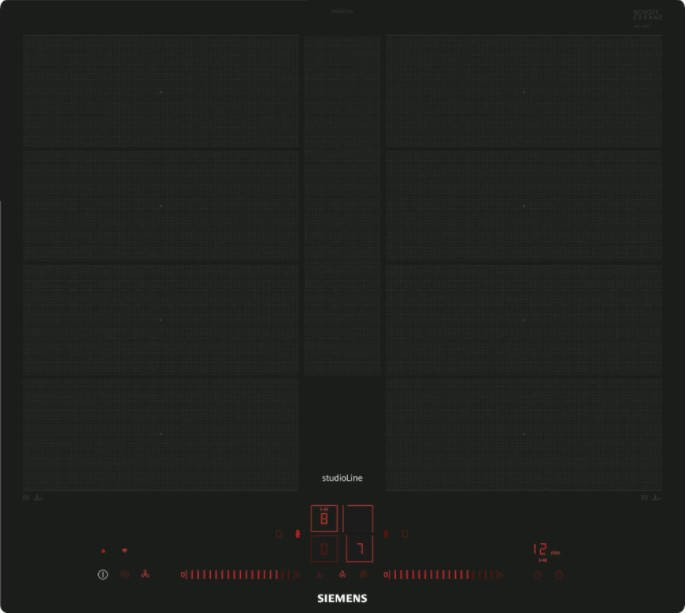Select the dim lower-left zone box showing 0
Viewport: 686px width, 613px height.
point(324,549)
